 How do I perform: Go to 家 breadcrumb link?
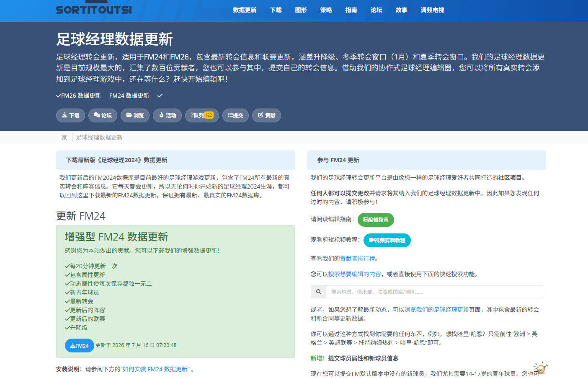(x=64, y=137)
